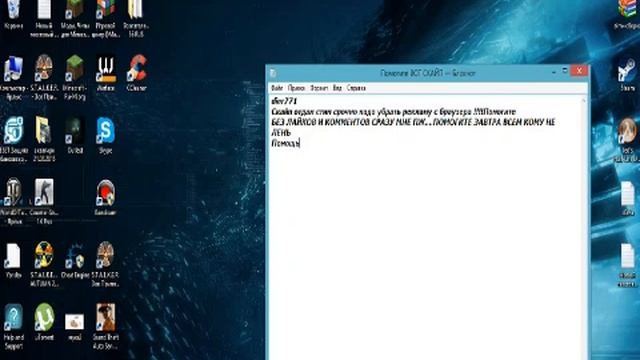Click the uppercase line starting "БЕЗ ЛАЙКОВ"
This screenshot has height=360, width=640.
(413, 122)
